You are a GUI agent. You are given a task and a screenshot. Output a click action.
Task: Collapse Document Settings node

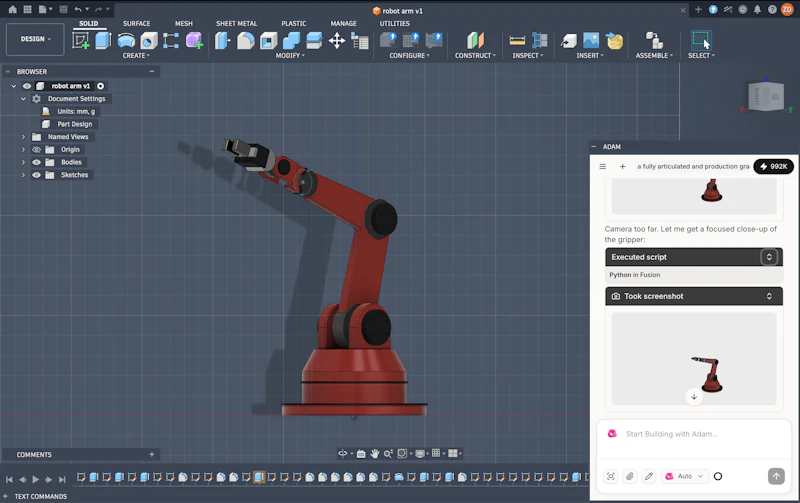23,98
